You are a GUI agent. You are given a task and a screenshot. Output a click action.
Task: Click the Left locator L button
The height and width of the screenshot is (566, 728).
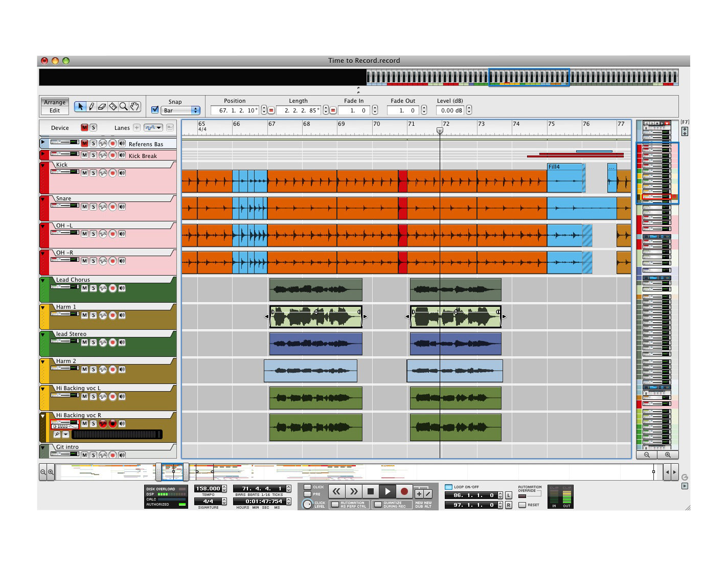(508, 495)
